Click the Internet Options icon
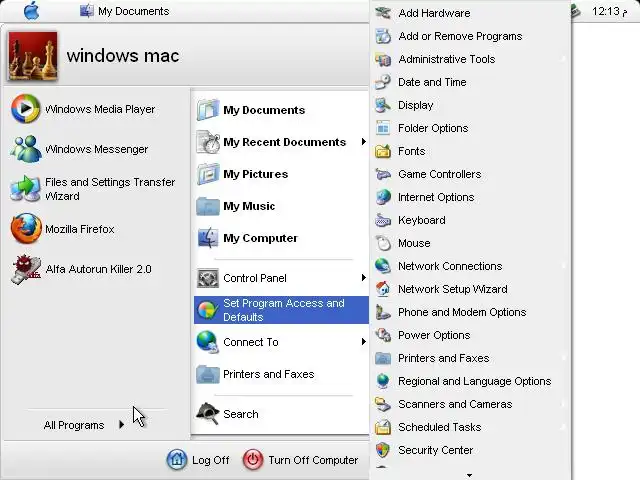Viewport: 640px width, 480px height. (x=383, y=197)
